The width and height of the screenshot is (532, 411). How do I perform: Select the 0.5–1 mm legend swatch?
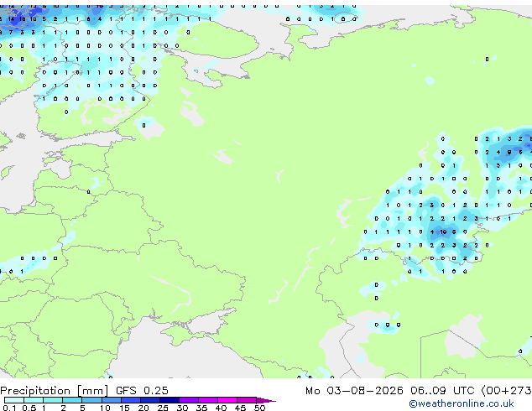[x=34, y=400]
